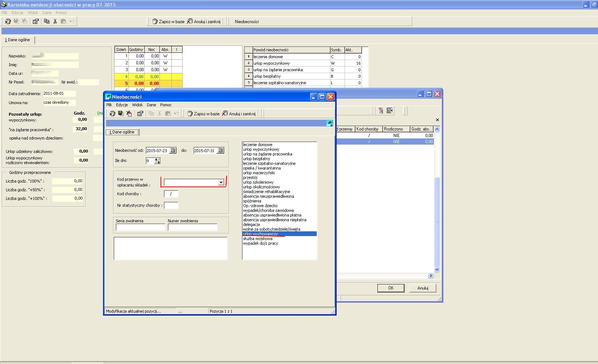Click scissors cut icon in Nieobecności toolbar
Screen dimensions: 598x364
[159, 114]
